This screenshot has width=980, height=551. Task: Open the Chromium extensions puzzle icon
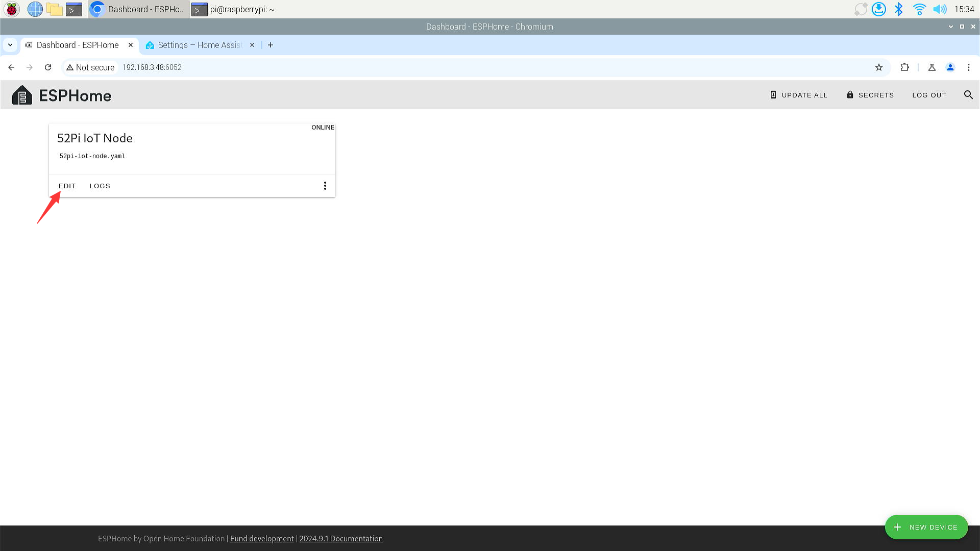point(904,67)
